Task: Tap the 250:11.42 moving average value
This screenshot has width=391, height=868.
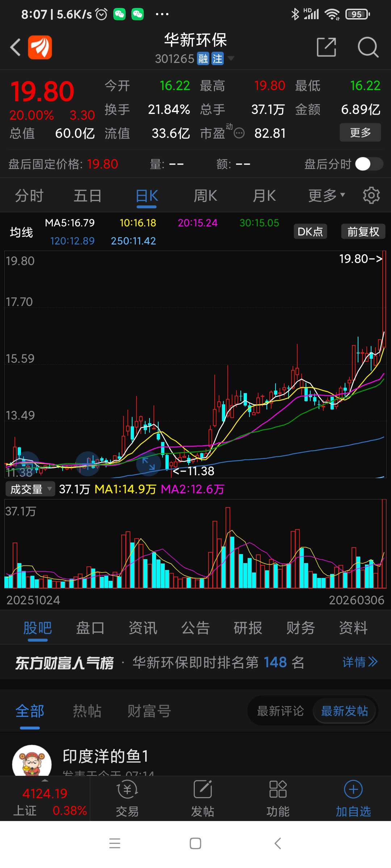Action: 133,241
